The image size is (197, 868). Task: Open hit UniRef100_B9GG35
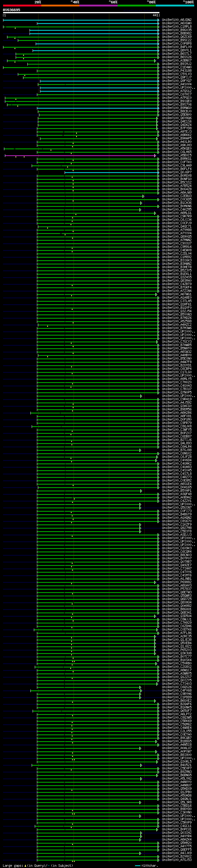tap(177, 30)
